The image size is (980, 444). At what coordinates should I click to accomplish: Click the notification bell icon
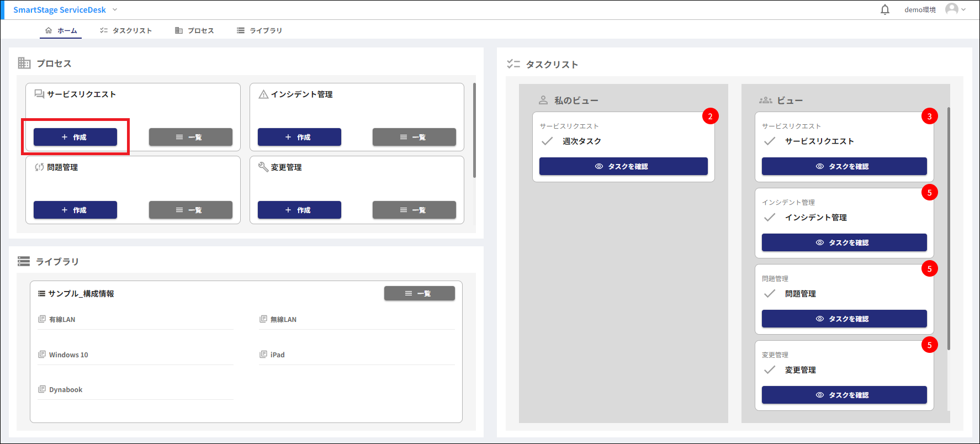[885, 10]
